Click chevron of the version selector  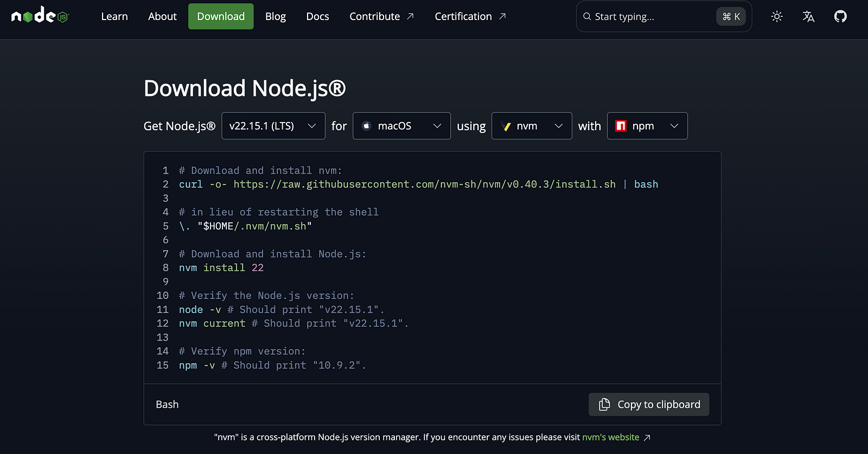click(312, 126)
